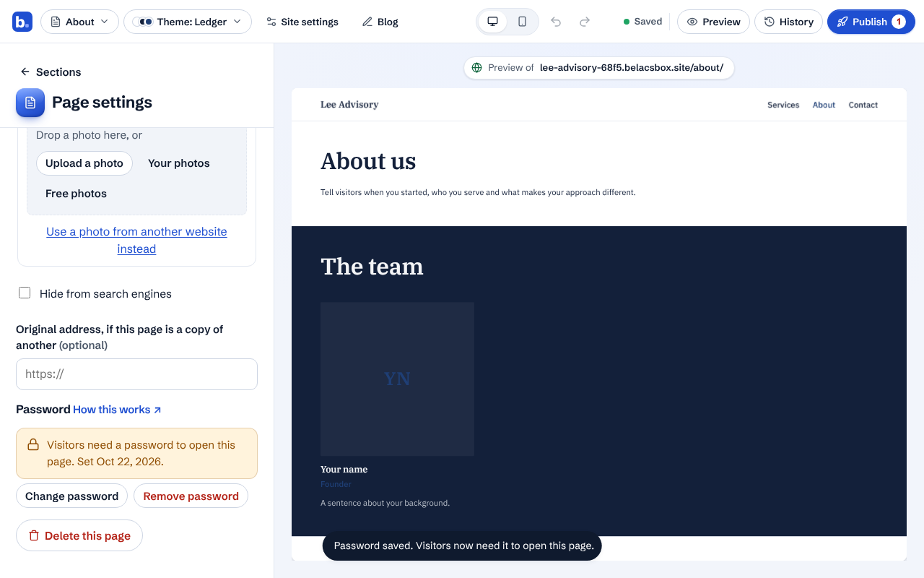Open the About page dropdown
The image size is (924, 578).
pyautogui.click(x=79, y=22)
